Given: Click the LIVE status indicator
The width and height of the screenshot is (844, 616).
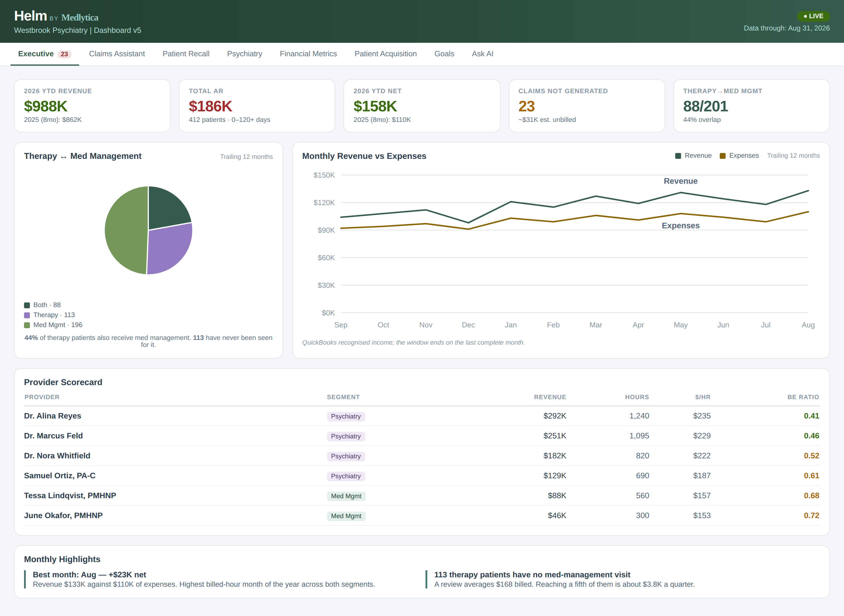Looking at the screenshot, I should click(813, 16).
